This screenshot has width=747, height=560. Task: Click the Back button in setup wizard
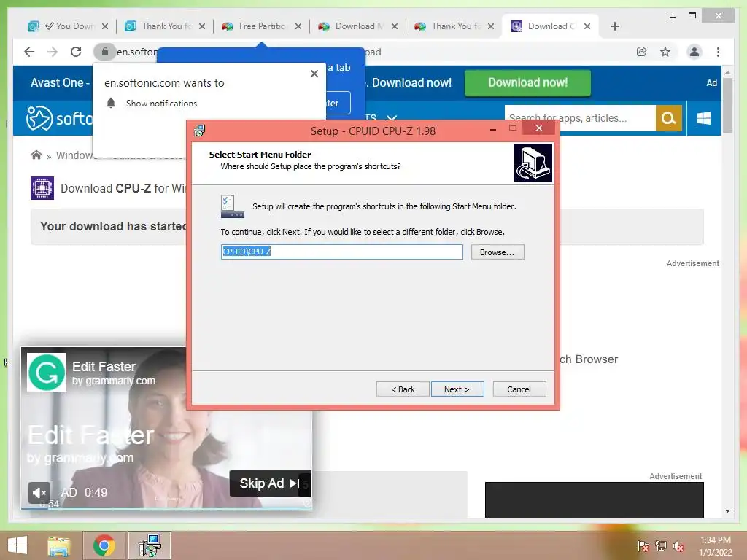403,389
